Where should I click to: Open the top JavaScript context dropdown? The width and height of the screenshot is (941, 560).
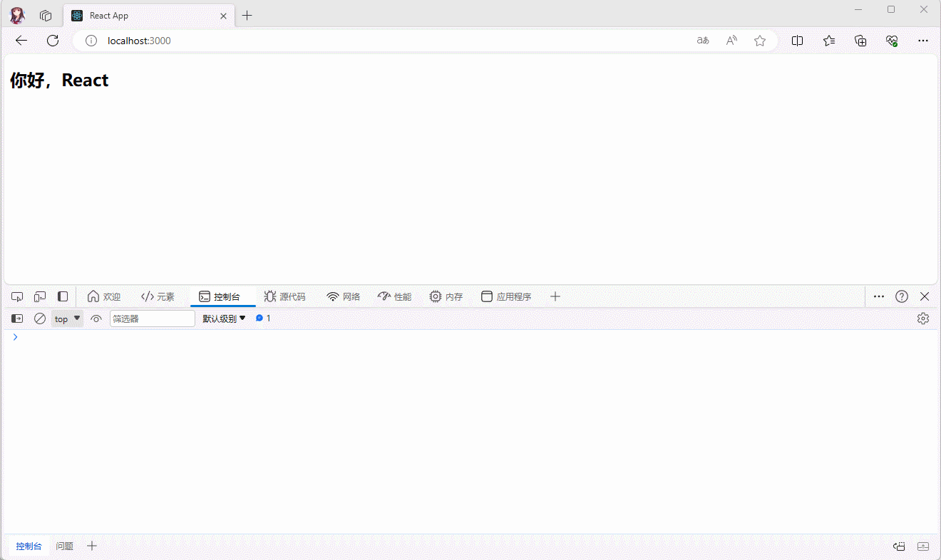[x=67, y=318]
